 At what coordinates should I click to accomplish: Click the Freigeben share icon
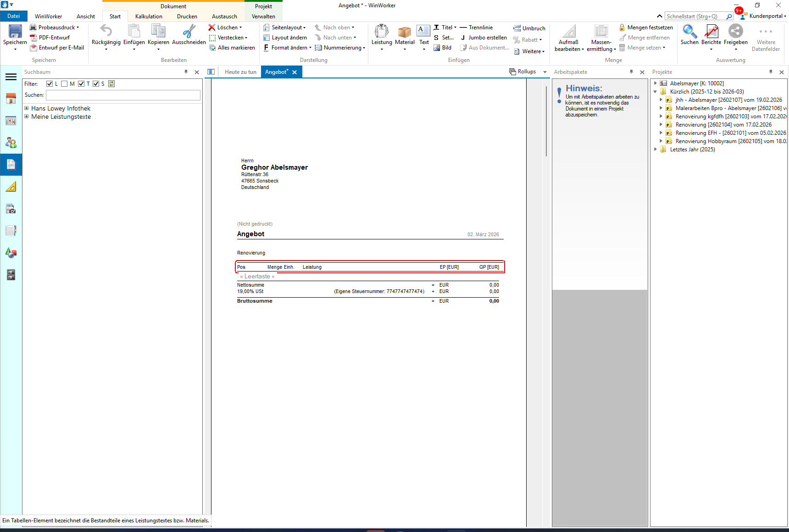pos(735,32)
